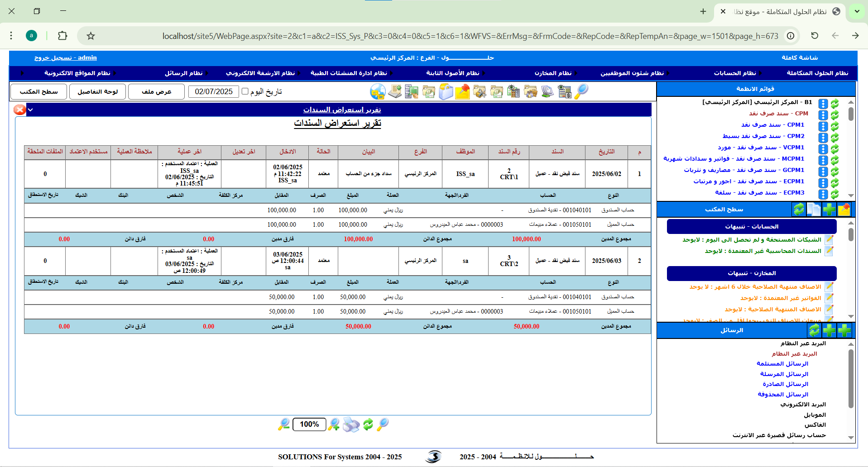868x467 pixels.
Task: Open options menu icon for CPM2 row
Action: pyautogui.click(x=823, y=138)
